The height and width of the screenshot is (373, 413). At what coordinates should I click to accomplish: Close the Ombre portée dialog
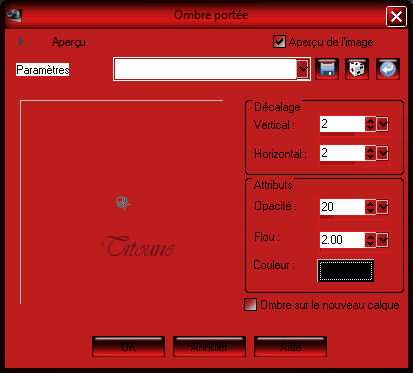pyautogui.click(x=396, y=16)
